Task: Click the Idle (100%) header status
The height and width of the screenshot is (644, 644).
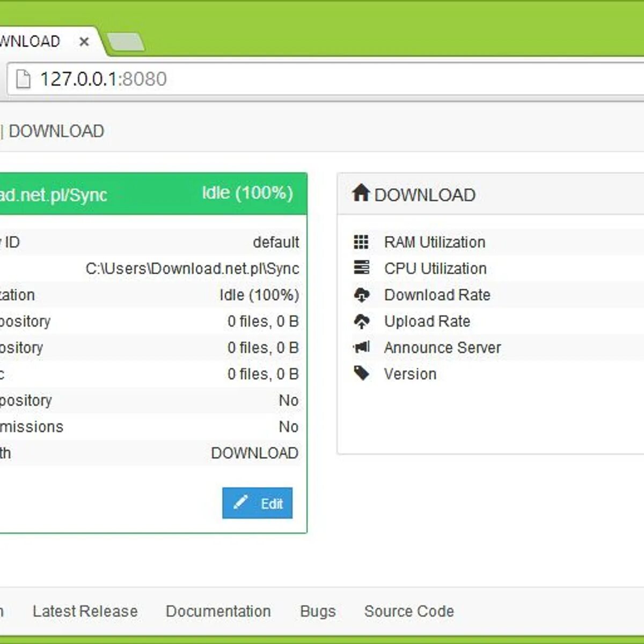Action: coord(247,193)
